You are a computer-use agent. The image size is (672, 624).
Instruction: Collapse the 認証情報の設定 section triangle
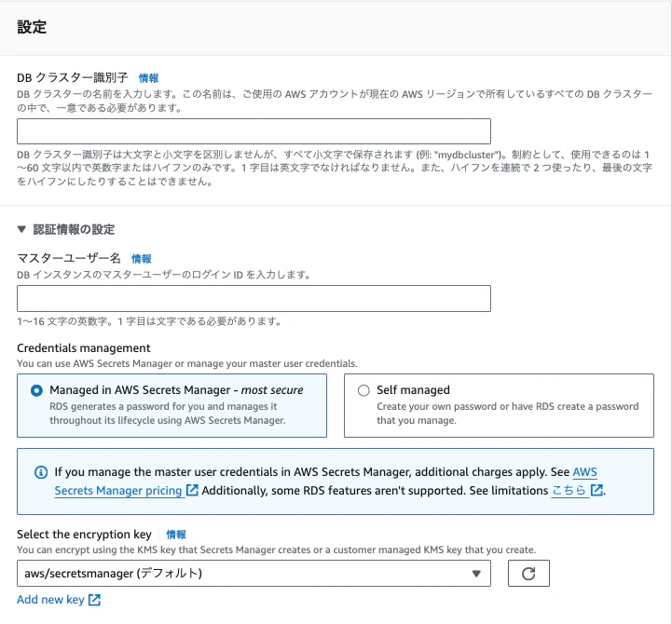(21, 229)
